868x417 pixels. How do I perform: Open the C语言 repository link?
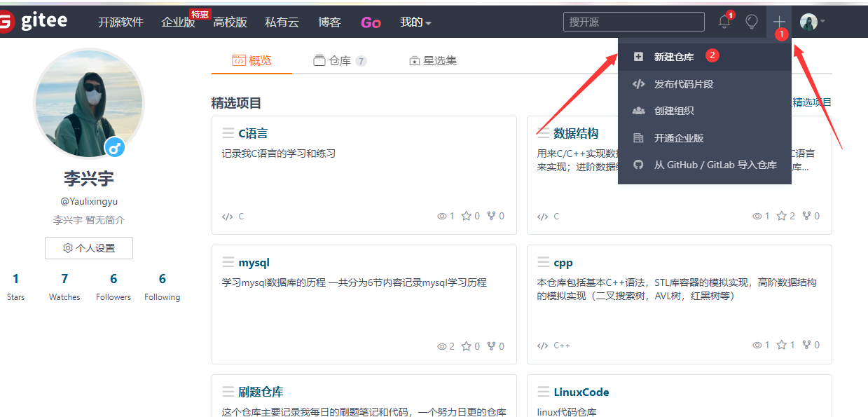(x=253, y=133)
